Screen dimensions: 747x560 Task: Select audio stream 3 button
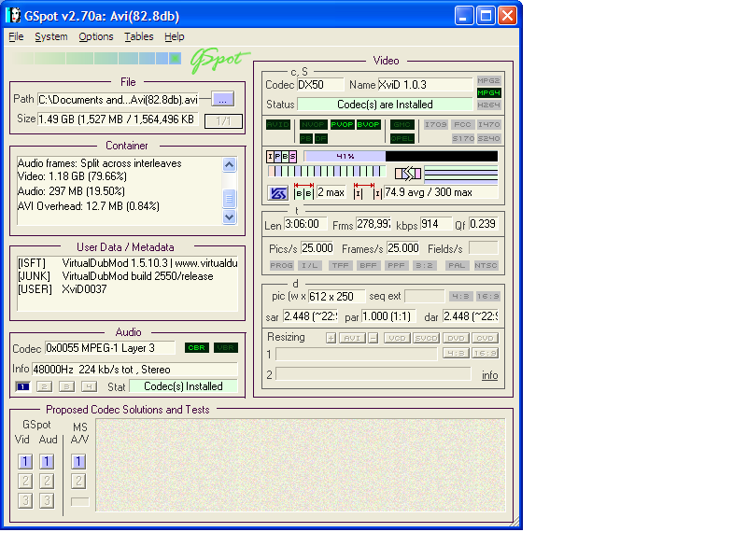[x=66, y=386]
